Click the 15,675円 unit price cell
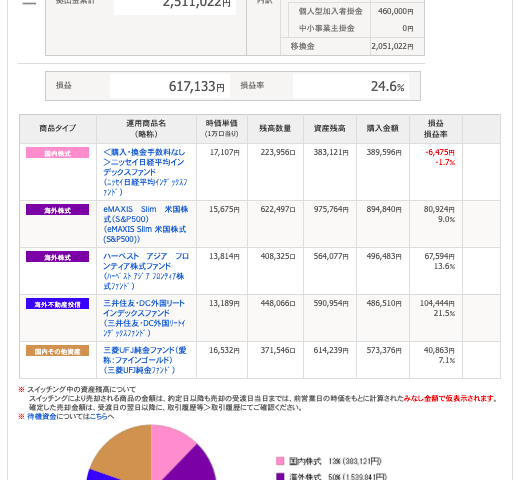This screenshot has height=480, width=514. 224,209
